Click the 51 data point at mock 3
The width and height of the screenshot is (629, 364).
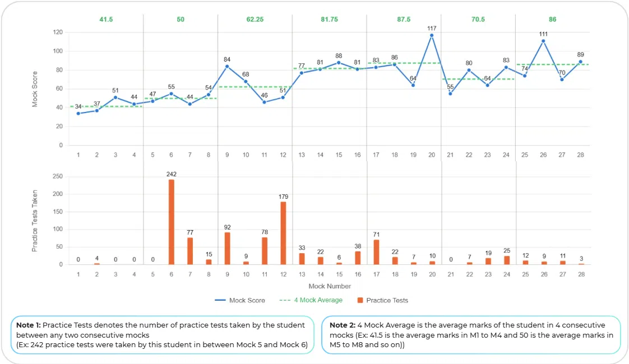(115, 97)
